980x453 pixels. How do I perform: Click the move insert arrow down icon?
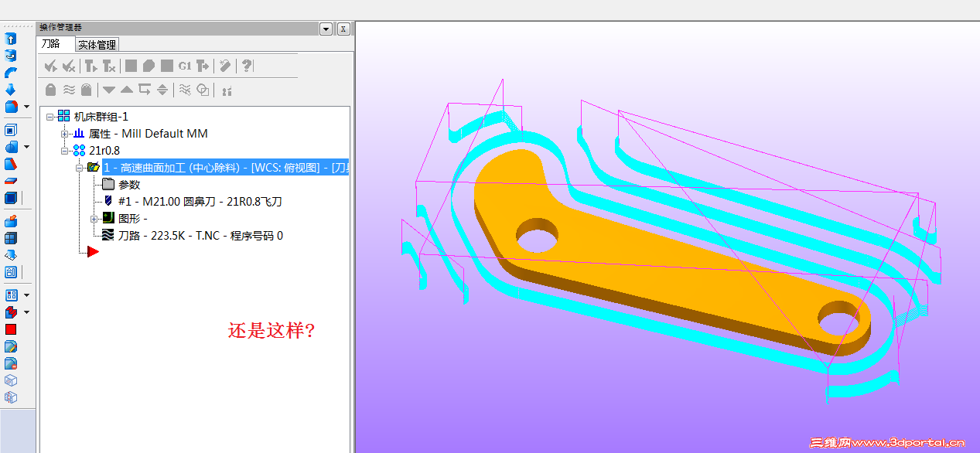point(109,90)
